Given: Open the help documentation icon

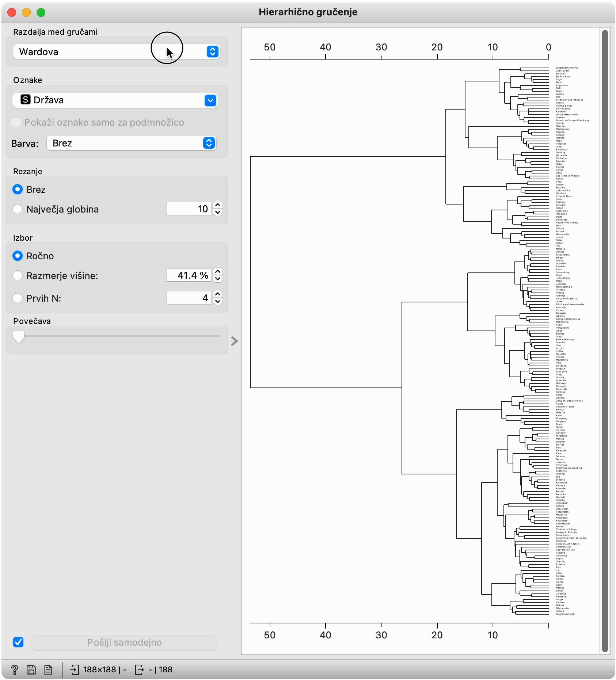Looking at the screenshot, I should pos(15,669).
